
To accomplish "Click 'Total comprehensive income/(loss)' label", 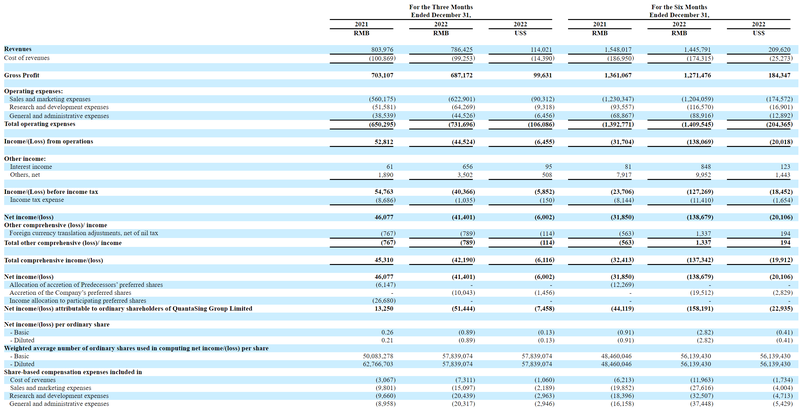I will 54,260.
